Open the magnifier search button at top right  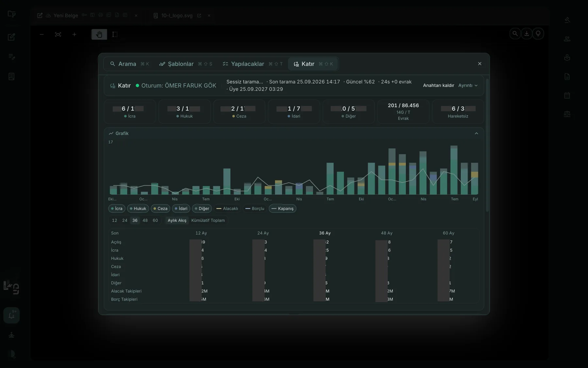pyautogui.click(x=515, y=33)
